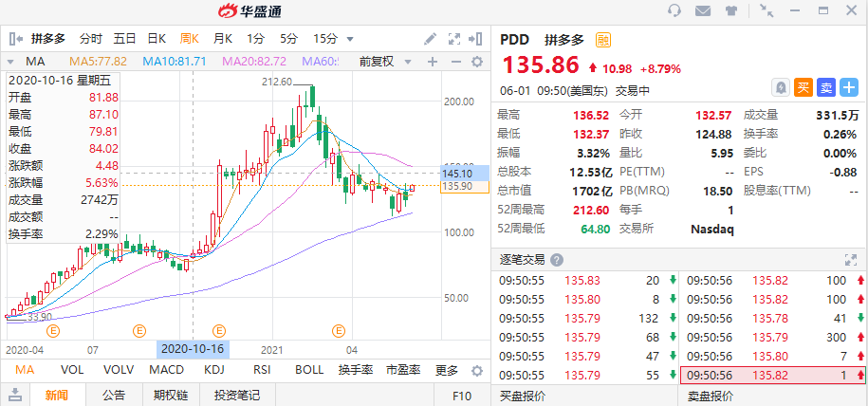Click the MA5:77.82 legend label

click(98, 62)
